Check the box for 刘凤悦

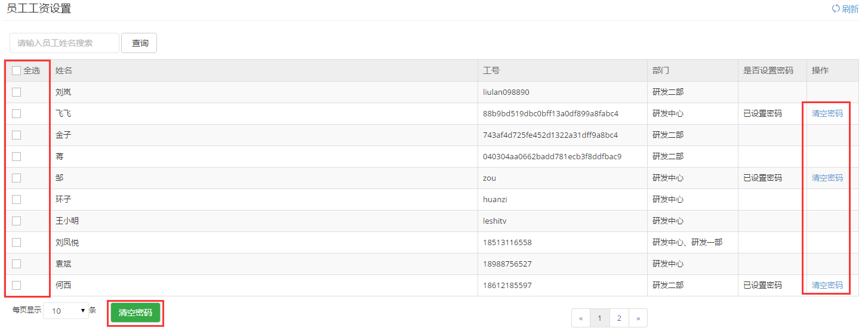tap(16, 242)
